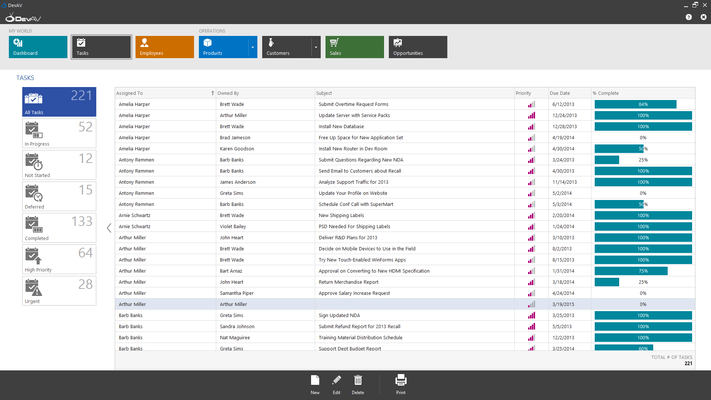Open the Products tile
The height and width of the screenshot is (400, 711).
(223, 47)
